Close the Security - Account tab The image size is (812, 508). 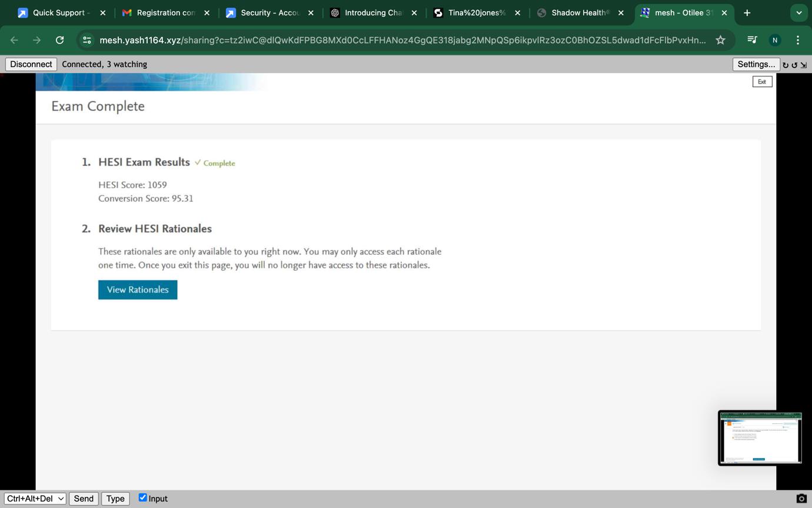coord(311,12)
